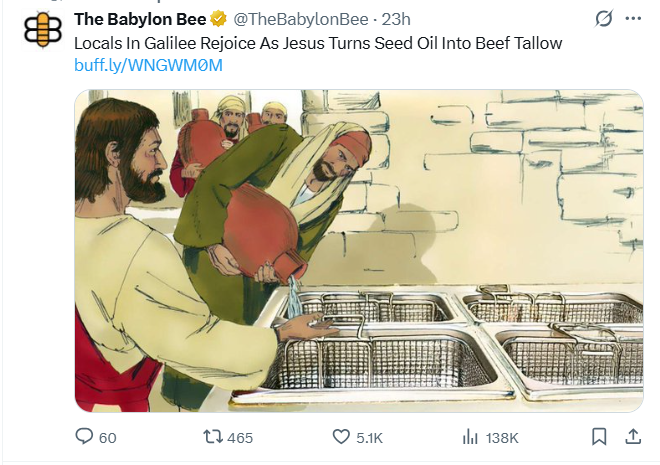Open the post via the 23h timestamp
The image size is (660, 465).
(x=396, y=20)
